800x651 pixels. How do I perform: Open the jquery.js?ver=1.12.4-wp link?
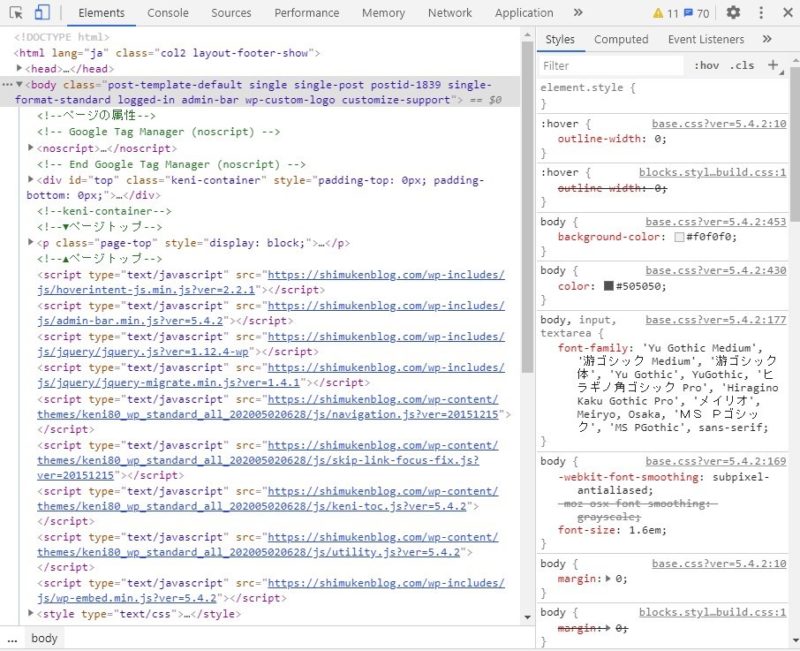click(143, 352)
